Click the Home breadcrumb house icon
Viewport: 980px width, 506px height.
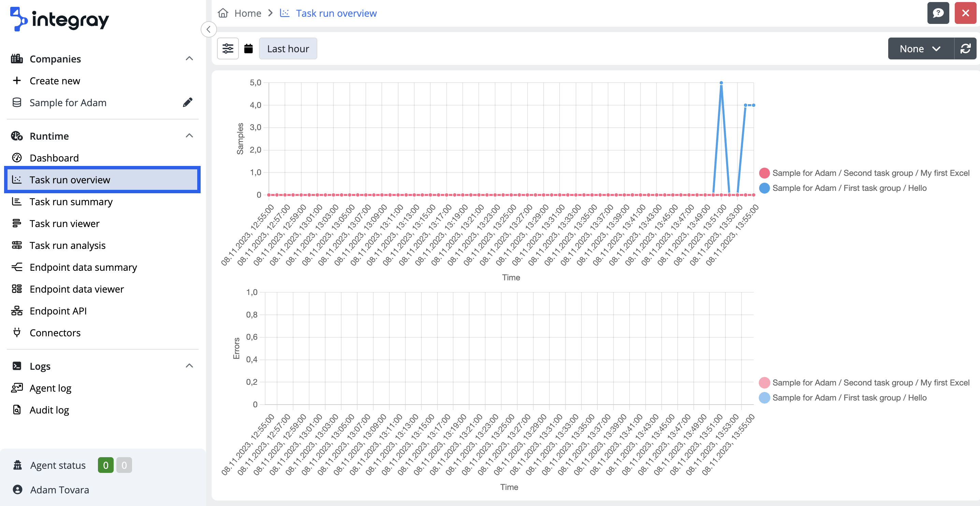tap(223, 13)
